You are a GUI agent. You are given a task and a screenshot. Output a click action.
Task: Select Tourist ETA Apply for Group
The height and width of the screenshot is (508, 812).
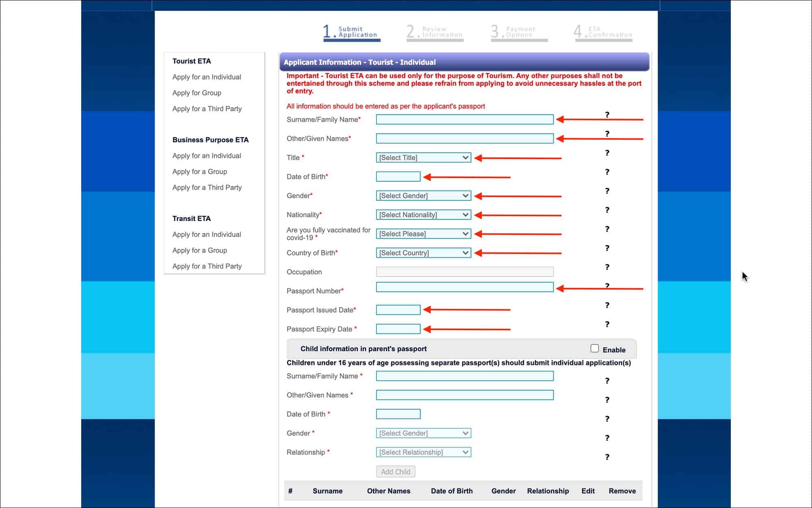tap(197, 93)
